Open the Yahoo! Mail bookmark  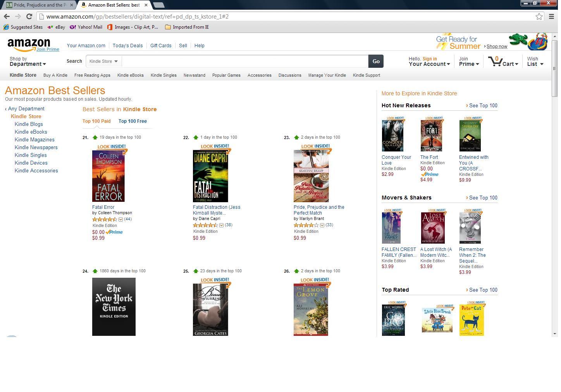pyautogui.click(x=86, y=27)
